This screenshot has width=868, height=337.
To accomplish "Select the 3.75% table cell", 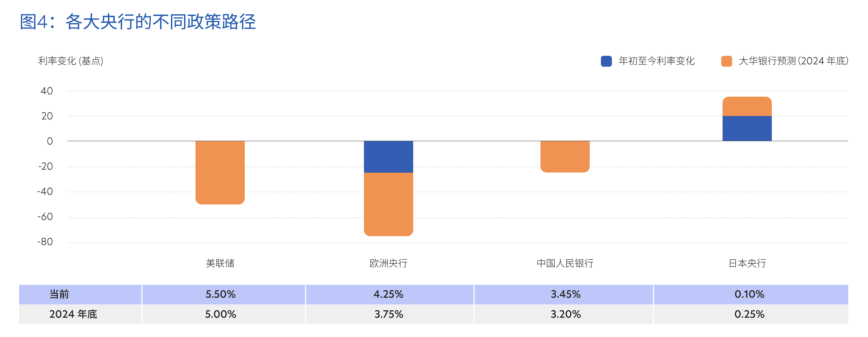I will 388,314.
